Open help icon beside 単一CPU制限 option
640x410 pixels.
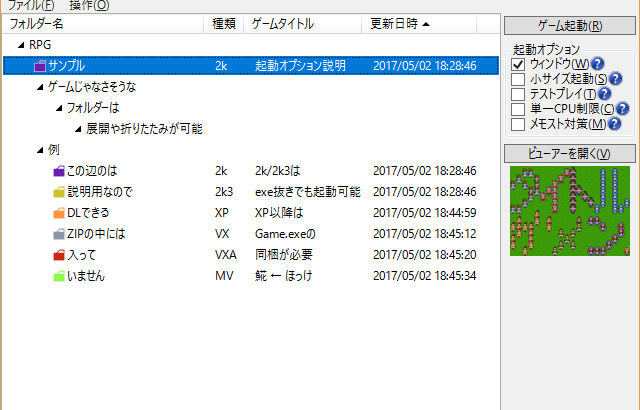622,109
